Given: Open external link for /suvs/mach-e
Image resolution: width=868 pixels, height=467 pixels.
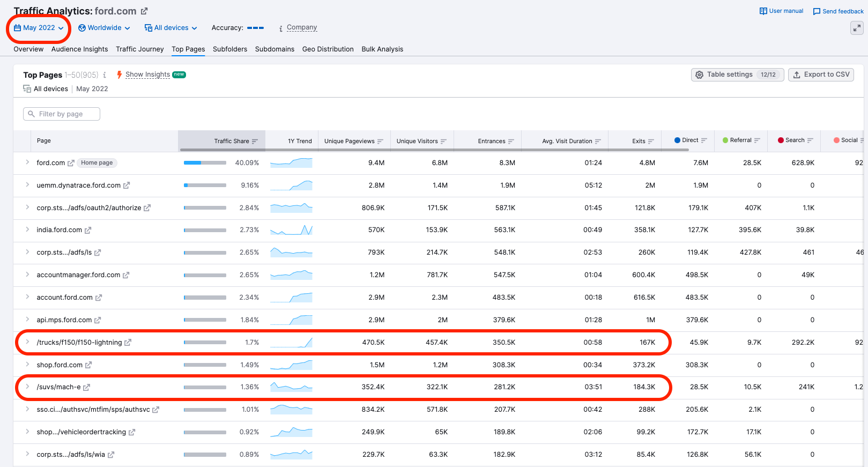Looking at the screenshot, I should (86, 387).
